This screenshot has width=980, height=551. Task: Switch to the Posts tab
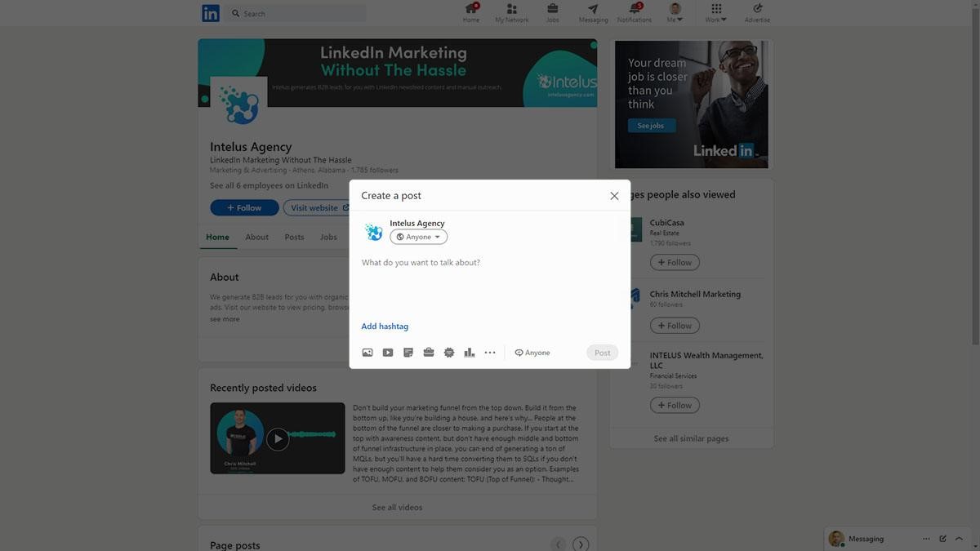(x=294, y=237)
